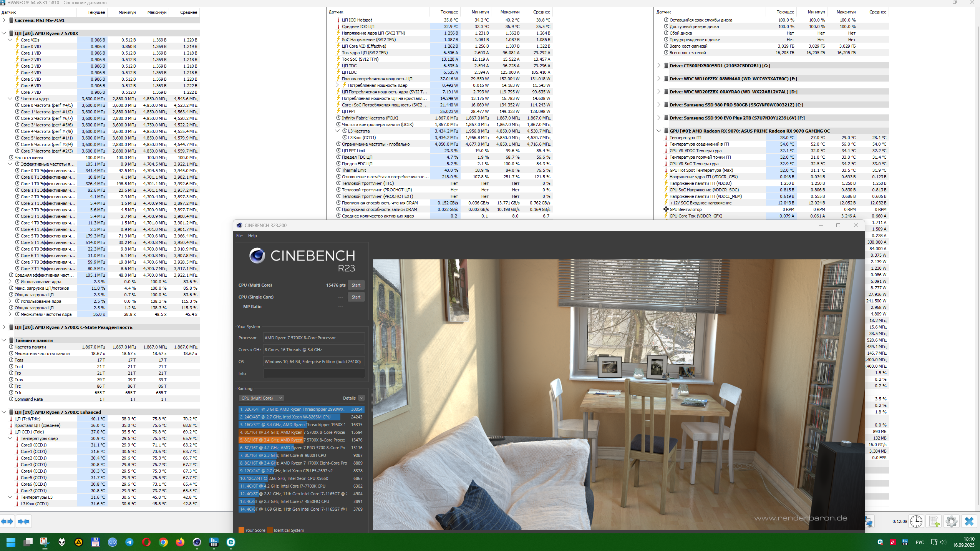Viewport: 980px width, 551px height.
Task: Open the Cinebench Help menu
Action: coord(252,236)
